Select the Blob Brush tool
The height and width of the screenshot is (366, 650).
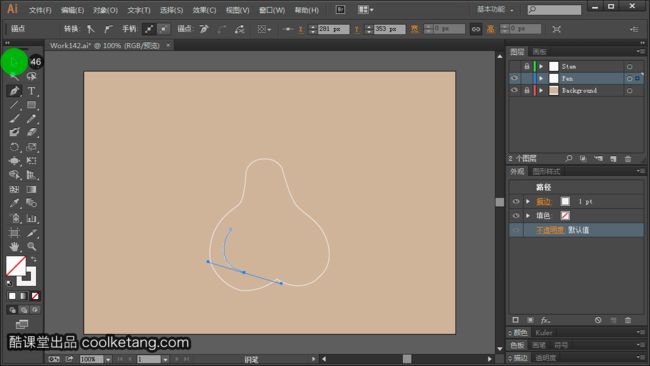coord(14,133)
